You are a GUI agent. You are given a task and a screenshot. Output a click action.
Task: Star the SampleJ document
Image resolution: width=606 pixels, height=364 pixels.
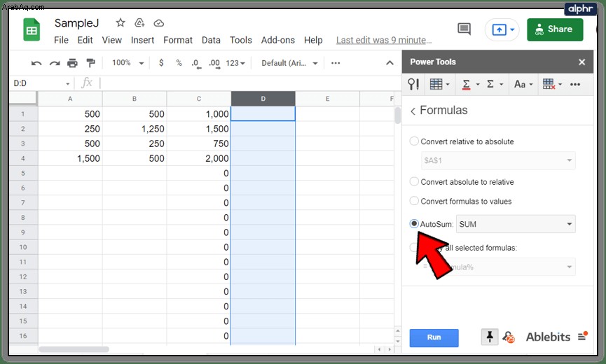pos(120,23)
